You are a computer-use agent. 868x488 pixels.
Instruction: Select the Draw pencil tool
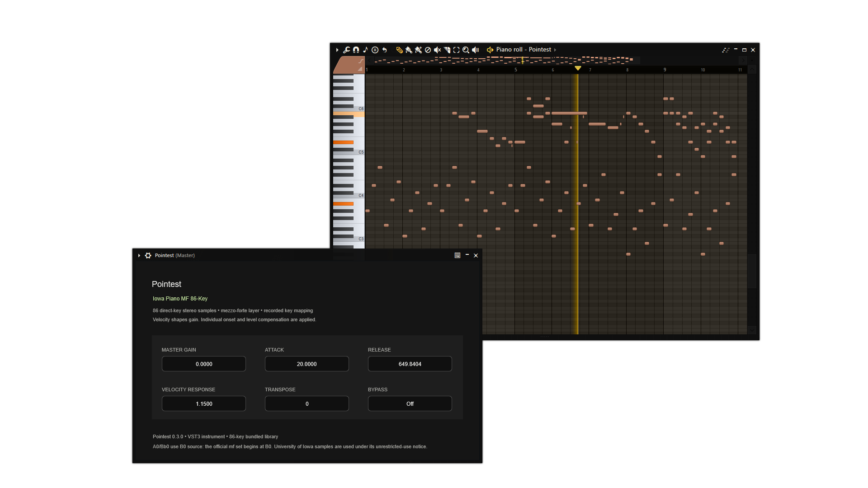point(400,50)
